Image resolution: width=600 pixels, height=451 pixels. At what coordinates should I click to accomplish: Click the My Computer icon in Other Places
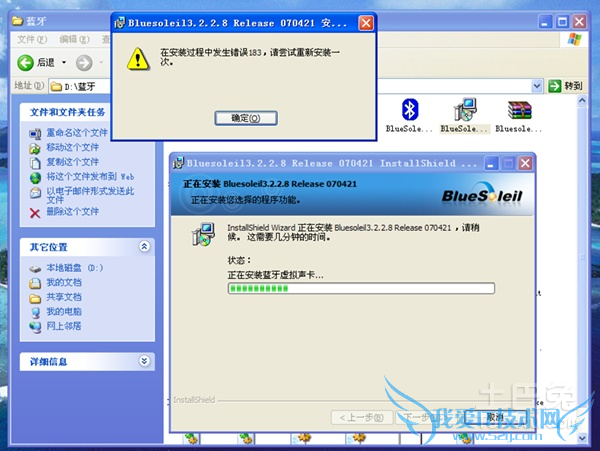[35, 313]
